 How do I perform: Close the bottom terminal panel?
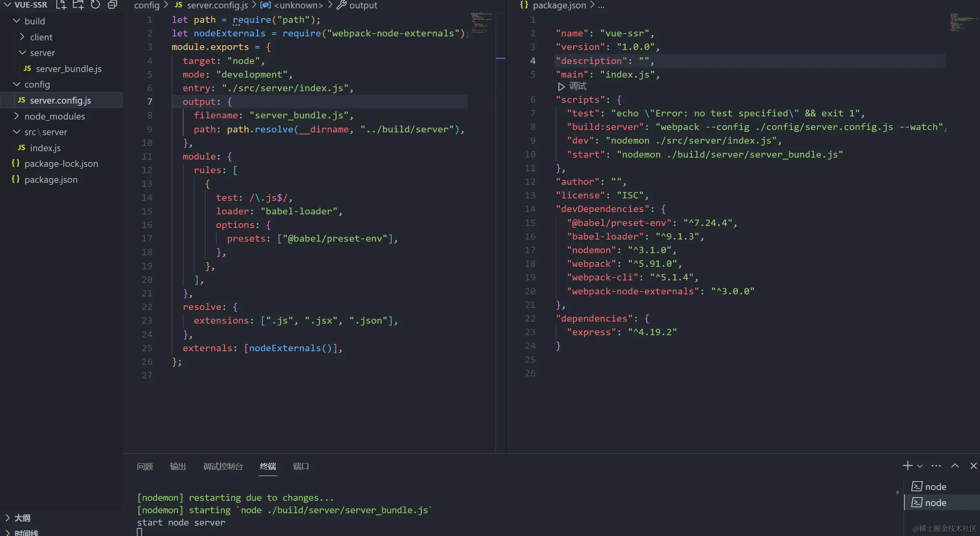click(974, 466)
